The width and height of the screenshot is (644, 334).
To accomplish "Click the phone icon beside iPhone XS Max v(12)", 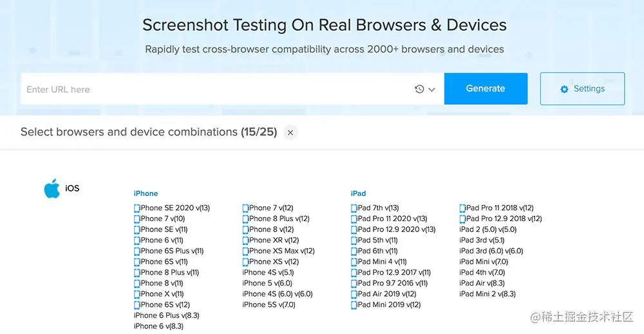I will click(x=245, y=251).
